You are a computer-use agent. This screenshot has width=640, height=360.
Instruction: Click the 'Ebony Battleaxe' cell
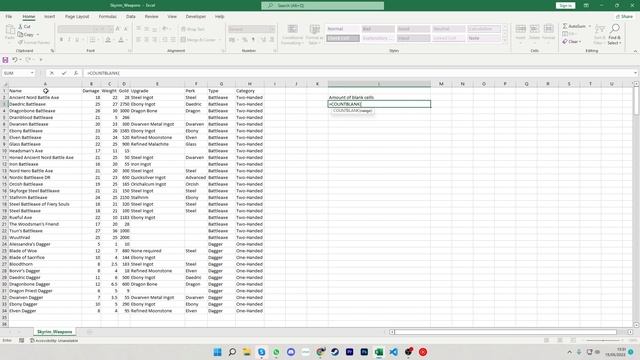click(x=45, y=131)
